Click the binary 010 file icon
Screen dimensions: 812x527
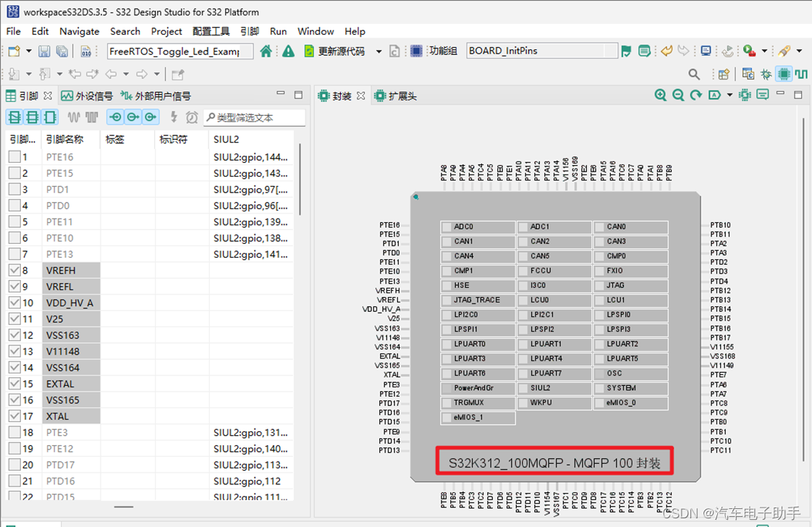[x=86, y=51]
